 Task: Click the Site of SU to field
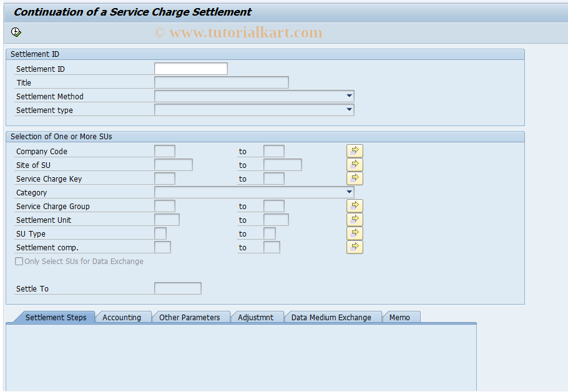click(x=283, y=165)
